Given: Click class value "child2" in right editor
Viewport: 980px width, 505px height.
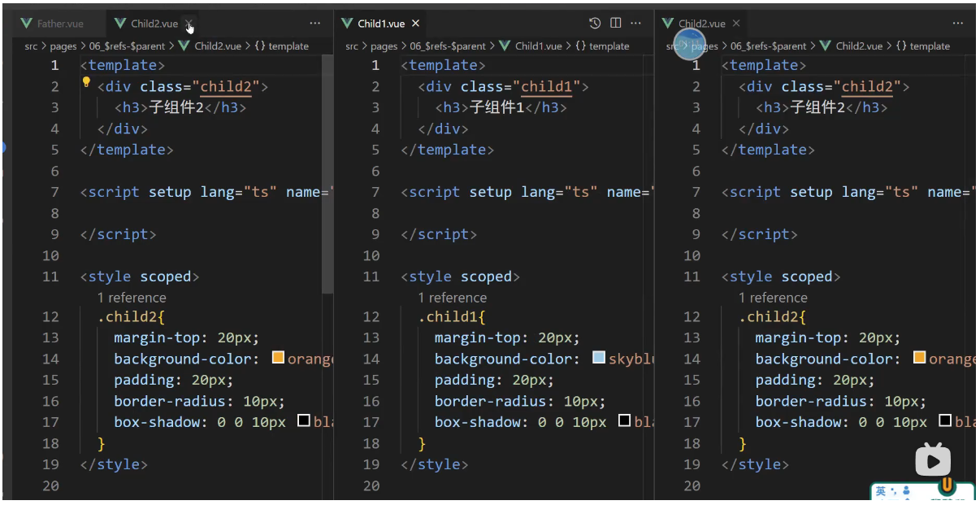Looking at the screenshot, I should coord(868,86).
